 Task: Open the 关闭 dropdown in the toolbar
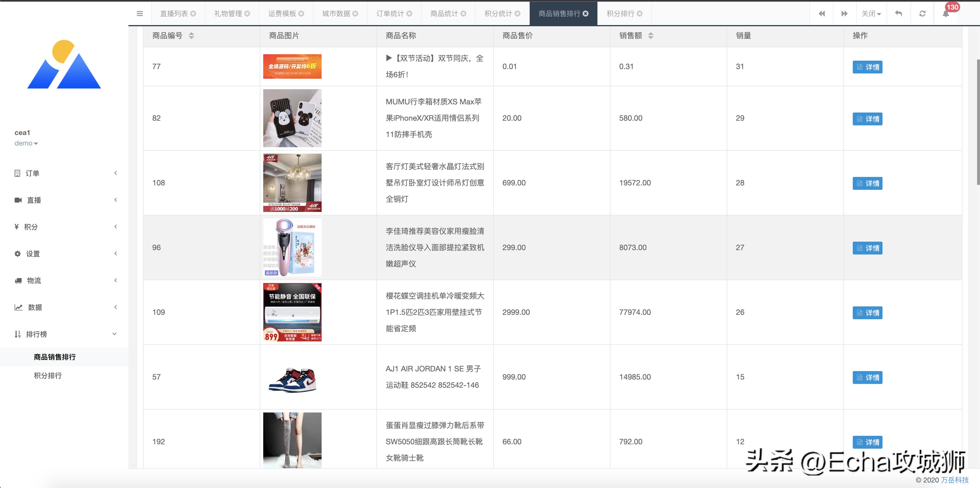[871, 13]
